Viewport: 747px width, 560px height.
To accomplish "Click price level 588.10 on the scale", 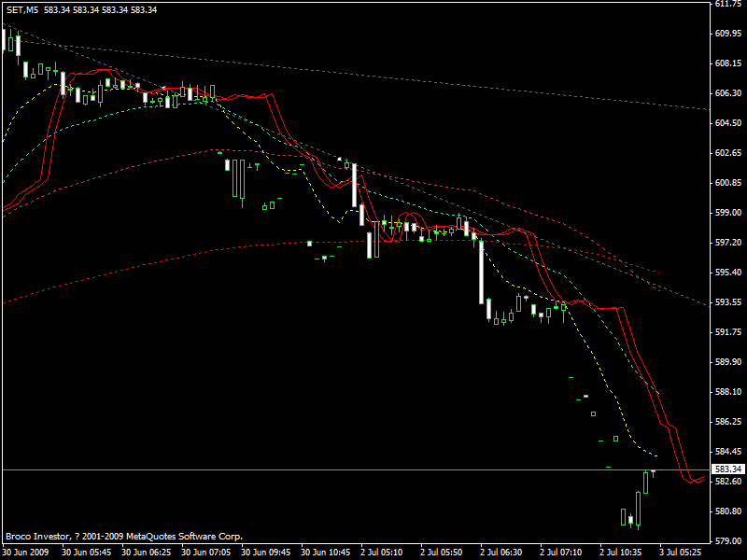I will pos(728,392).
